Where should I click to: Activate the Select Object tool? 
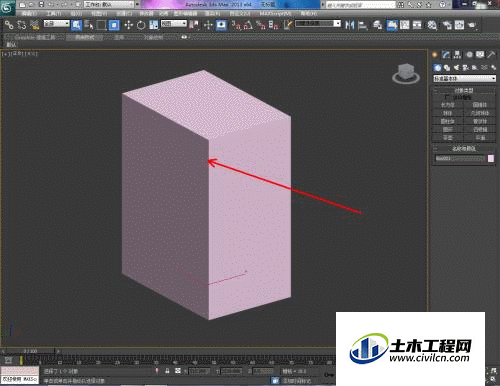pos(76,25)
